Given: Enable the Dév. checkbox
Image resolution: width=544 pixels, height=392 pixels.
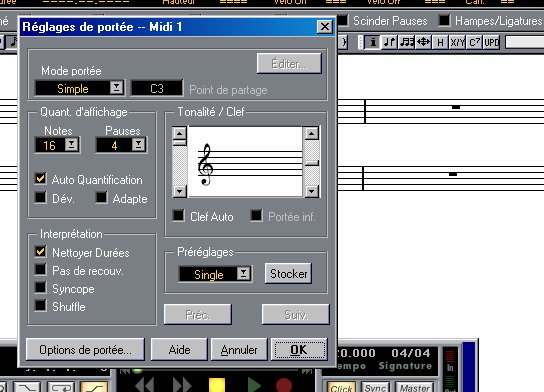Looking at the screenshot, I should pos(41,198).
